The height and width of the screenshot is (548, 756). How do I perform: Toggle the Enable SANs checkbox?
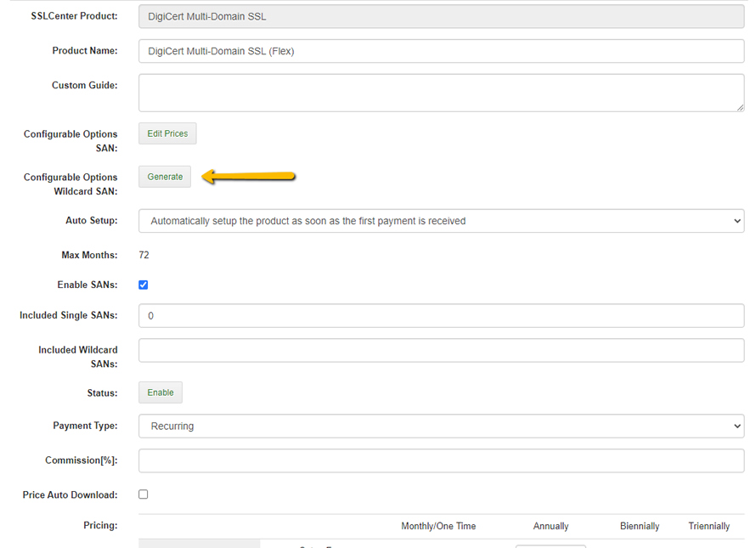(x=144, y=285)
